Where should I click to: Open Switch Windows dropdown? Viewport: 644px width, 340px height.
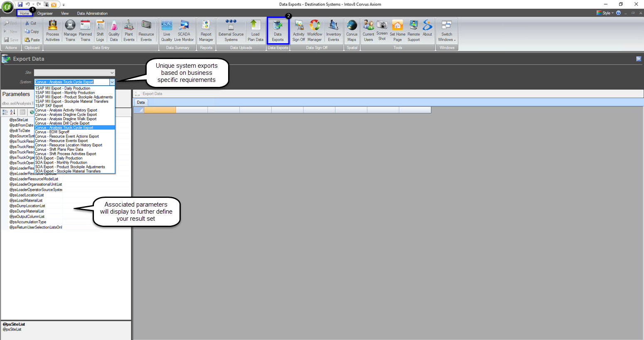pos(447,31)
